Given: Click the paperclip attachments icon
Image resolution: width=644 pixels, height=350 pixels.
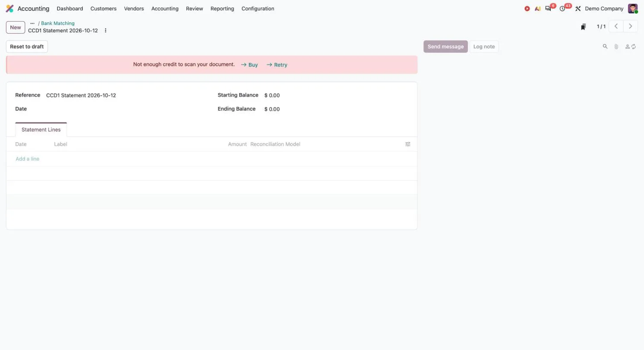Looking at the screenshot, I should click(616, 47).
